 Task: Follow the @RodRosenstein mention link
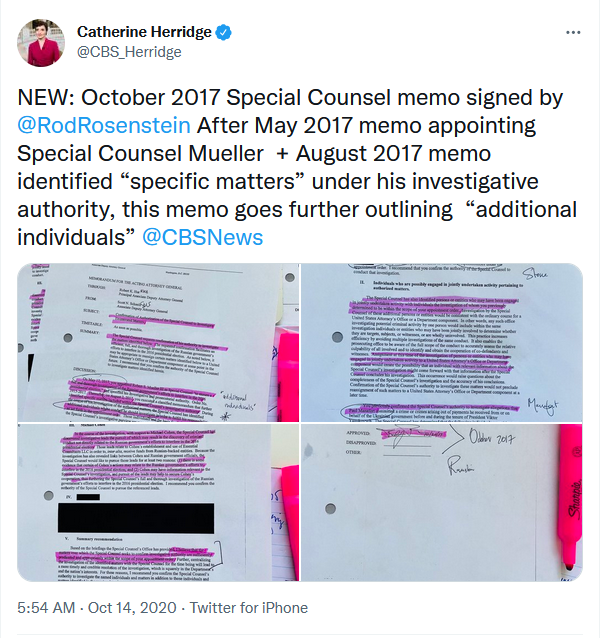[x=104, y=125]
